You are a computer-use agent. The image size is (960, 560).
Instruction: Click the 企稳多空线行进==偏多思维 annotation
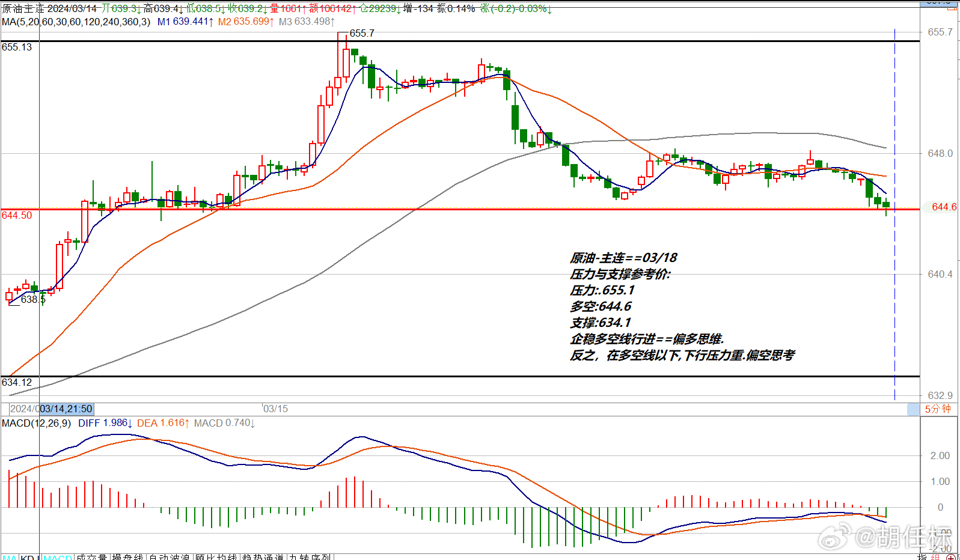click(x=646, y=339)
